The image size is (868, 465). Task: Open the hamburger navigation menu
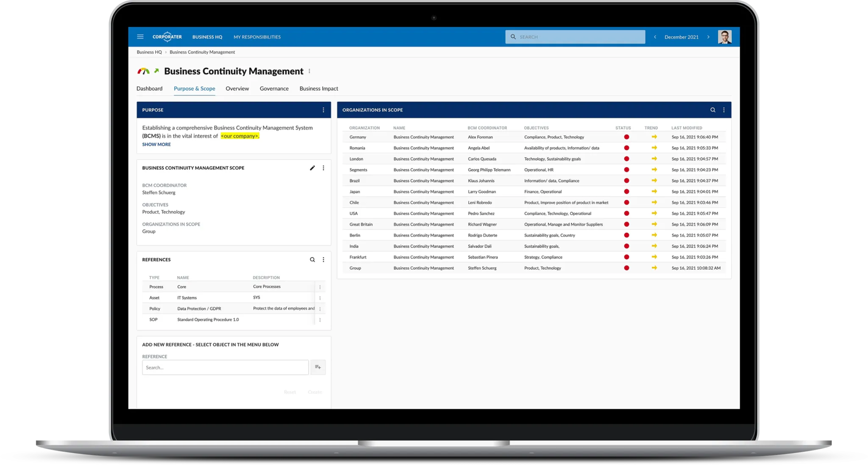pyautogui.click(x=140, y=37)
